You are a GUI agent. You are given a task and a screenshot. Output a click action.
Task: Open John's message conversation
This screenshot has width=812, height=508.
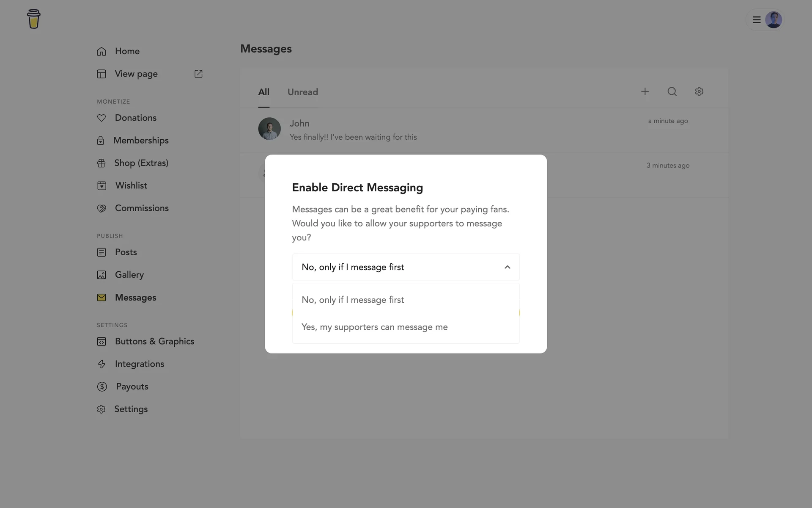[x=353, y=130]
